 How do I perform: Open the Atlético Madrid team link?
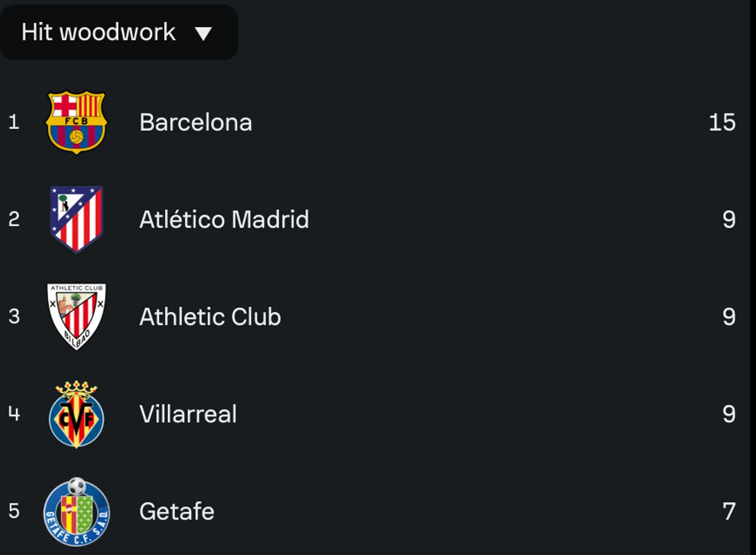click(224, 220)
